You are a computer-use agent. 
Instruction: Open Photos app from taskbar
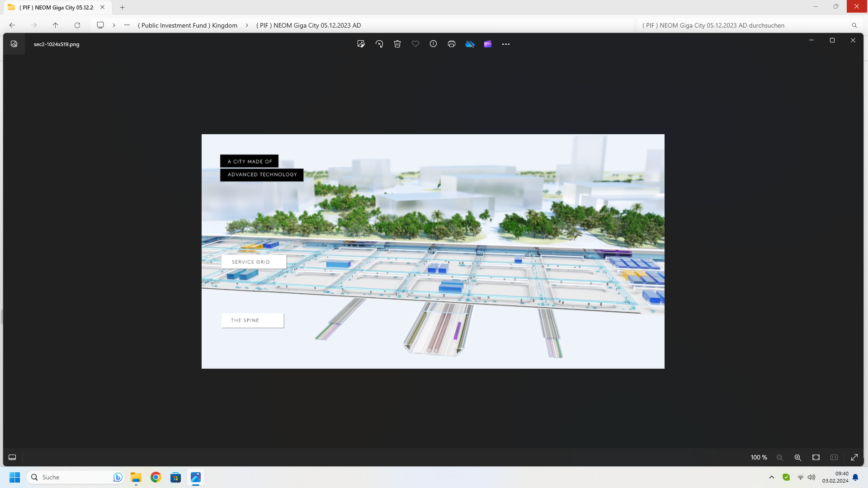point(196,477)
